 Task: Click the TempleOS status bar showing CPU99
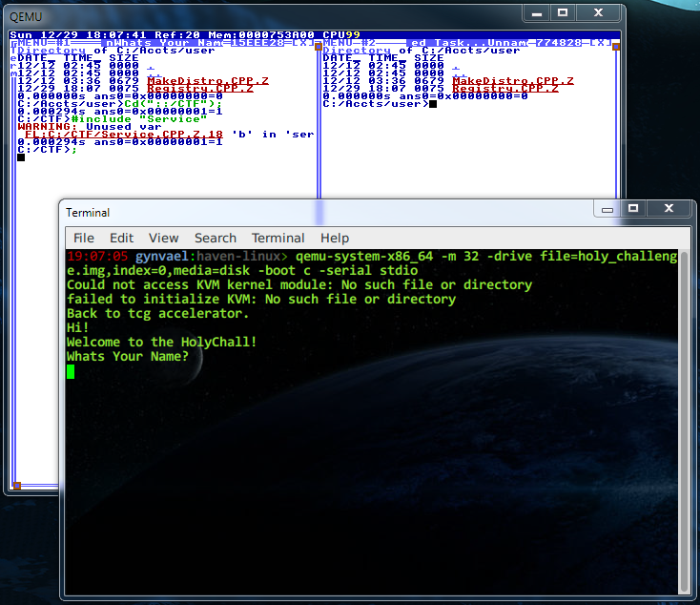(315, 35)
